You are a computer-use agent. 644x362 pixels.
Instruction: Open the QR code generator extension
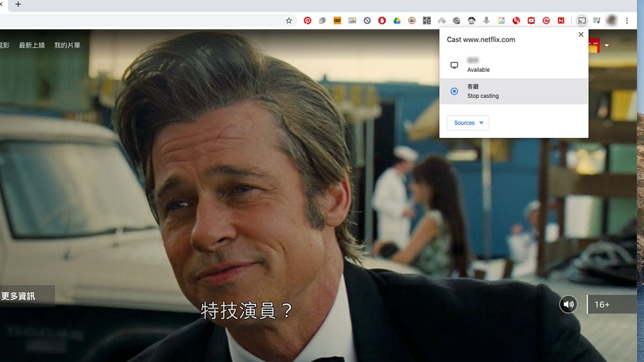(427, 20)
